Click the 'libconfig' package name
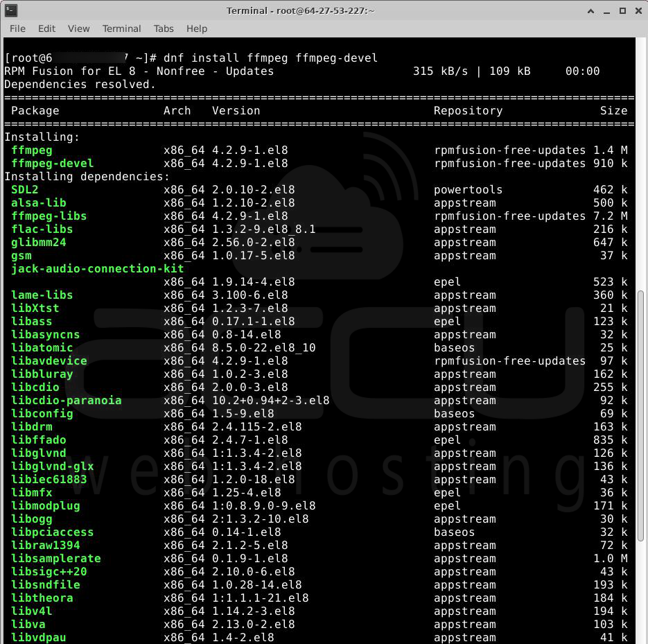 coord(42,414)
